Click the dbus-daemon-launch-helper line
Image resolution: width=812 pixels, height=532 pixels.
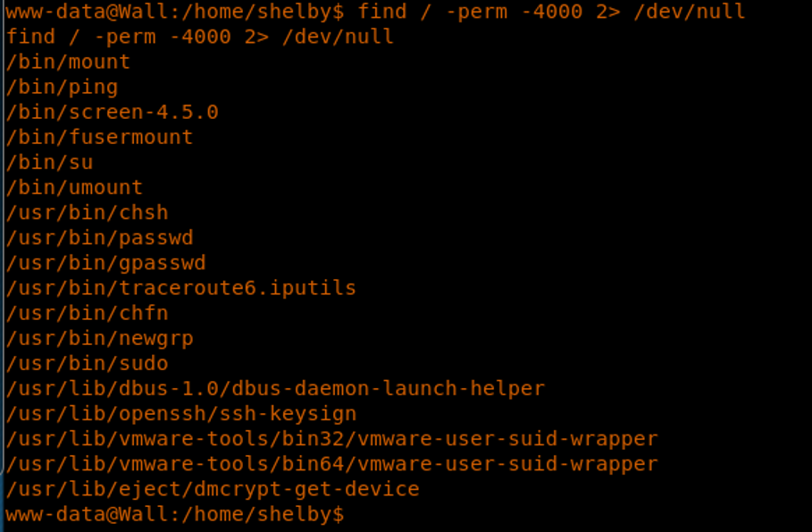click(x=275, y=389)
